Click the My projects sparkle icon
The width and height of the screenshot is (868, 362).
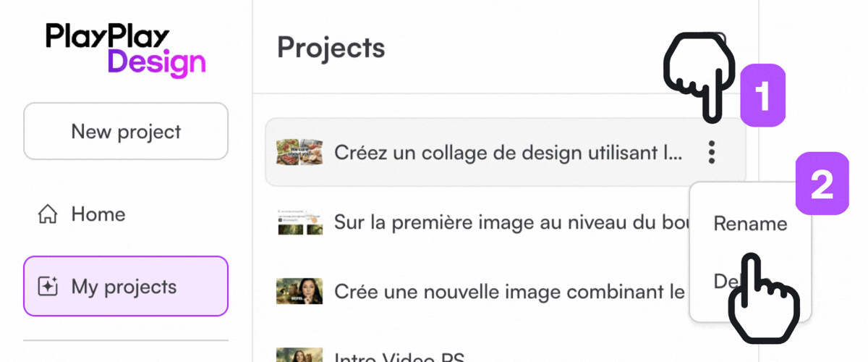click(x=48, y=287)
